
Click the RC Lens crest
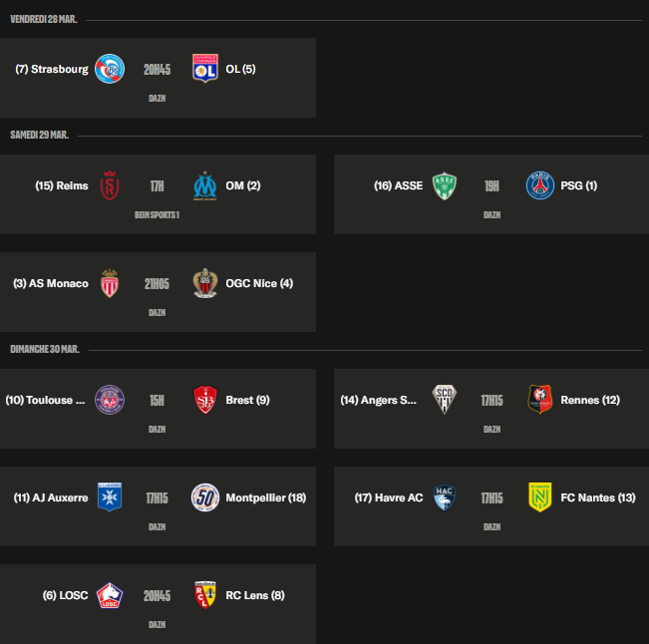204,595
